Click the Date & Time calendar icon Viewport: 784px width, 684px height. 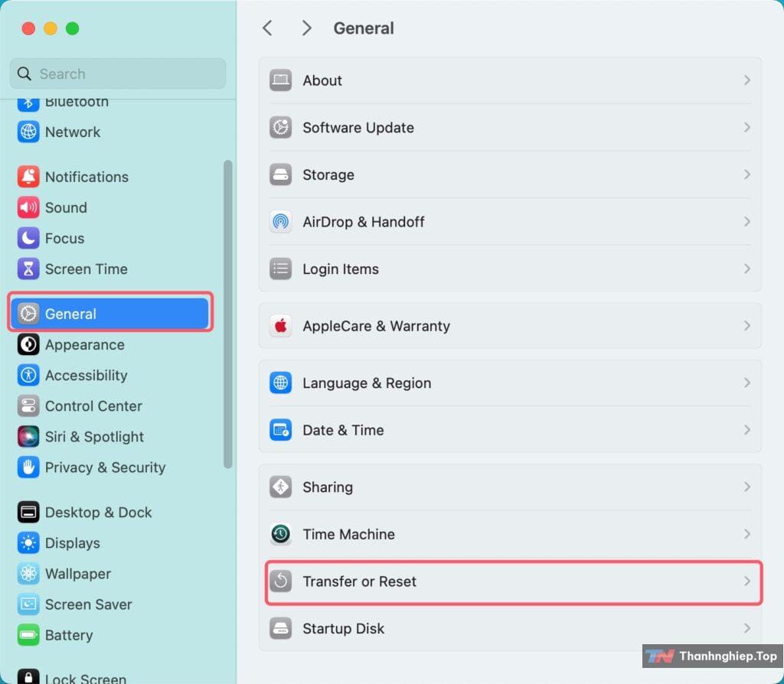tap(280, 430)
